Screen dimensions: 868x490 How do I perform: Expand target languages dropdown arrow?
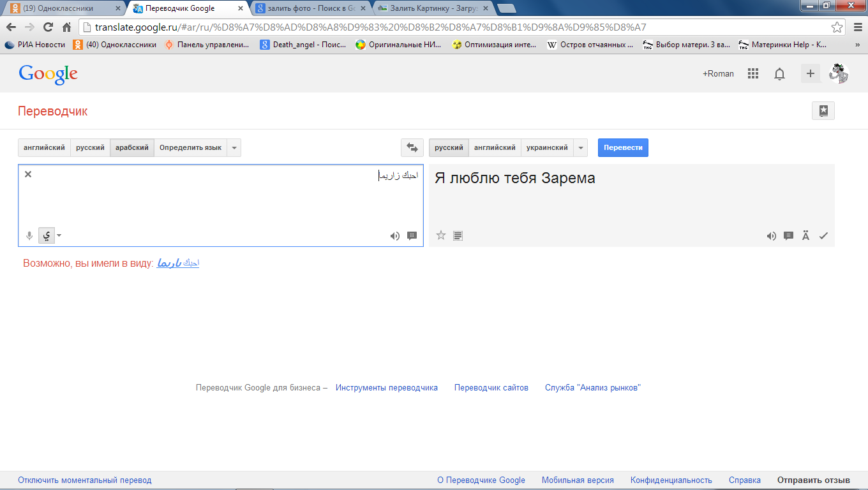point(581,147)
